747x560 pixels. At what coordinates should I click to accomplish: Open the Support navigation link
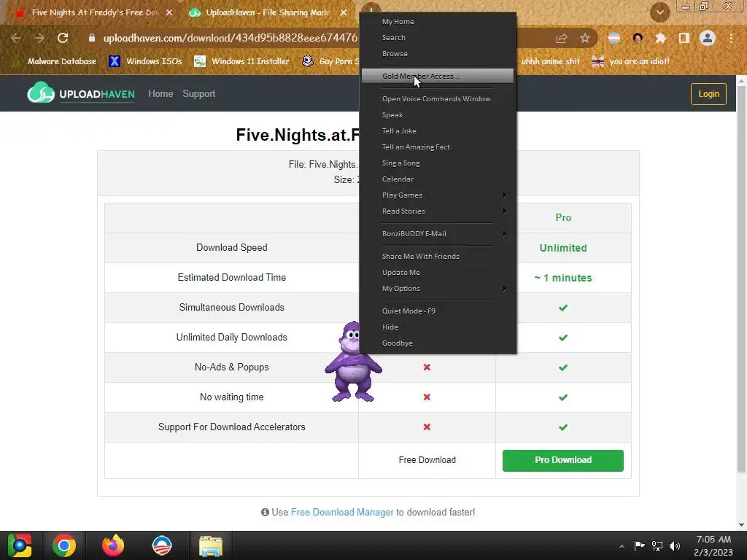click(199, 94)
